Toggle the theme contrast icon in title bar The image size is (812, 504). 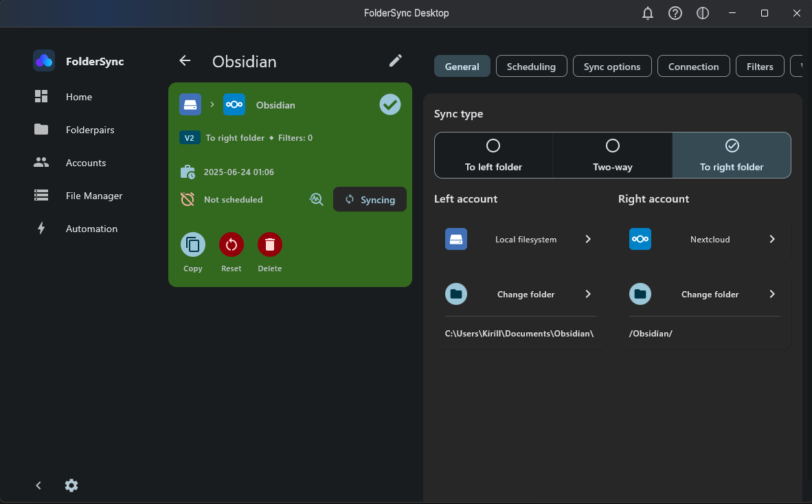click(x=702, y=14)
